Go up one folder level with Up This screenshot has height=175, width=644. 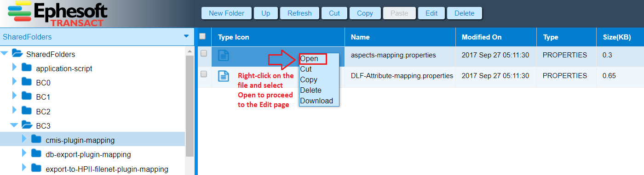tap(266, 13)
